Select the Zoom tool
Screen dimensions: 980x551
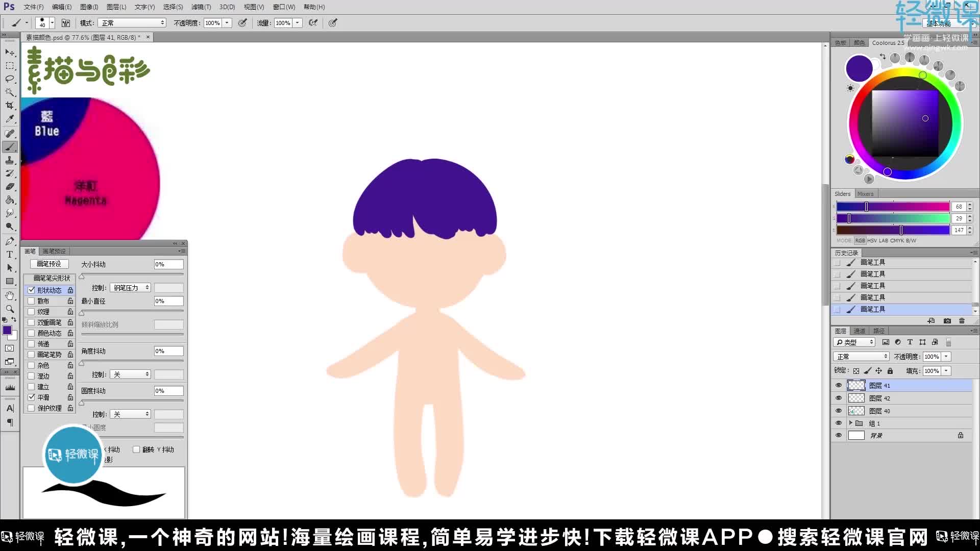pyautogui.click(x=10, y=309)
